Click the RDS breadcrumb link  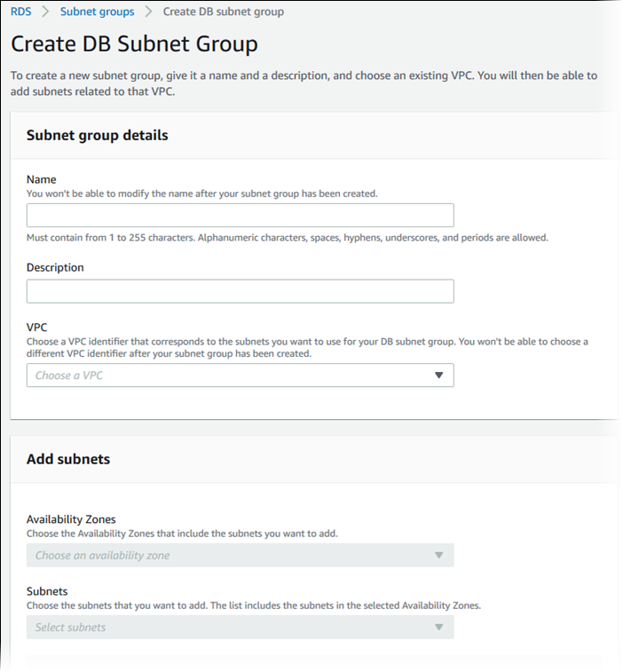pyautogui.click(x=21, y=12)
